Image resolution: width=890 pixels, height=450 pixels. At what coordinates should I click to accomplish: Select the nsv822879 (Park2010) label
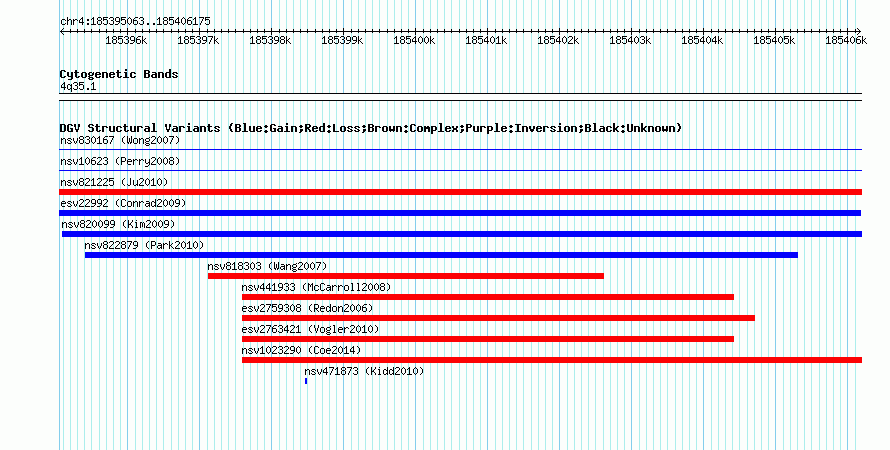(x=144, y=245)
